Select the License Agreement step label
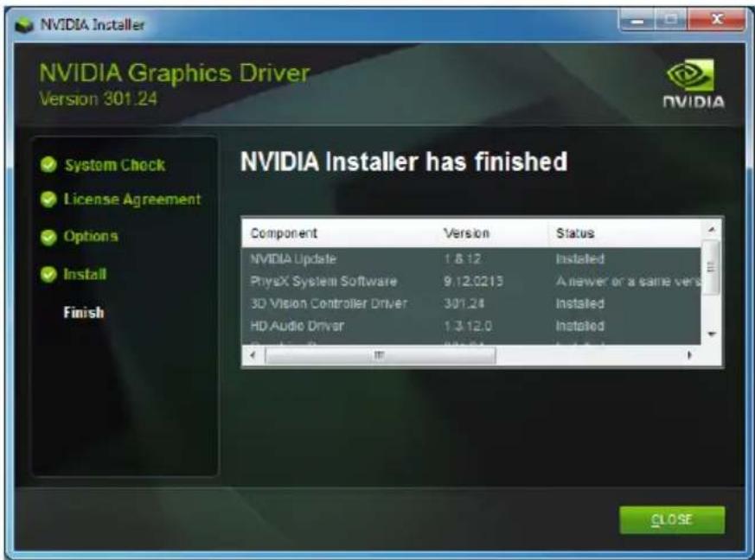 point(132,199)
